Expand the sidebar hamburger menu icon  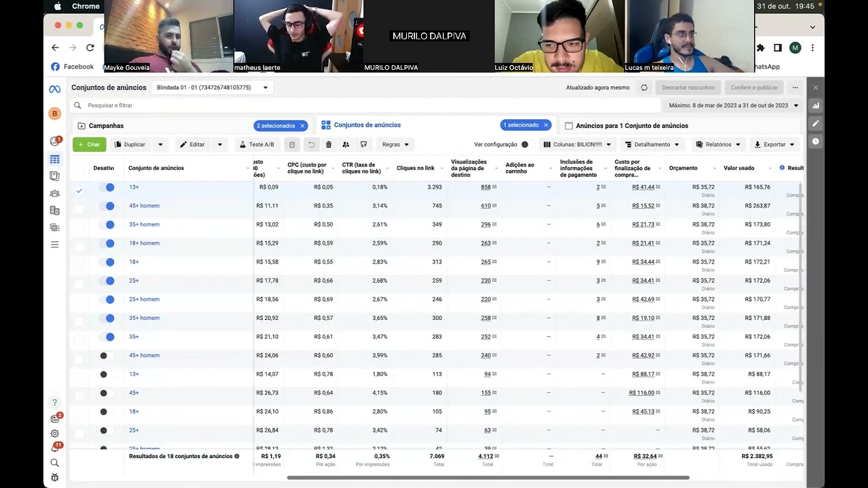(55, 245)
